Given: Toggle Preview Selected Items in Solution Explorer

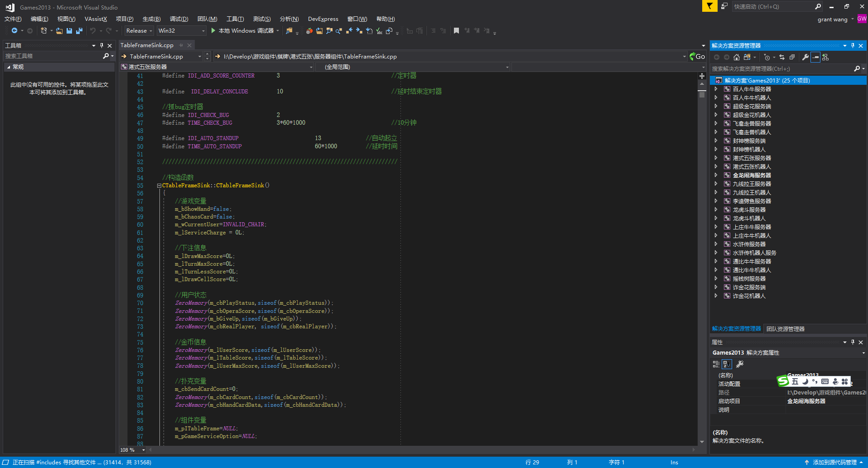Looking at the screenshot, I should pyautogui.click(x=815, y=57).
